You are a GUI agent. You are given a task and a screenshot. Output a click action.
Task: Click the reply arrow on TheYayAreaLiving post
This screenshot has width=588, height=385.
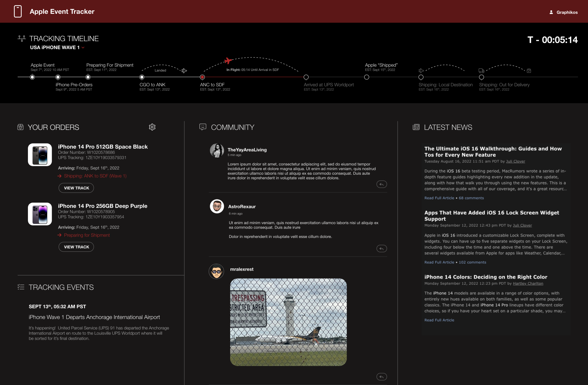coord(381,184)
